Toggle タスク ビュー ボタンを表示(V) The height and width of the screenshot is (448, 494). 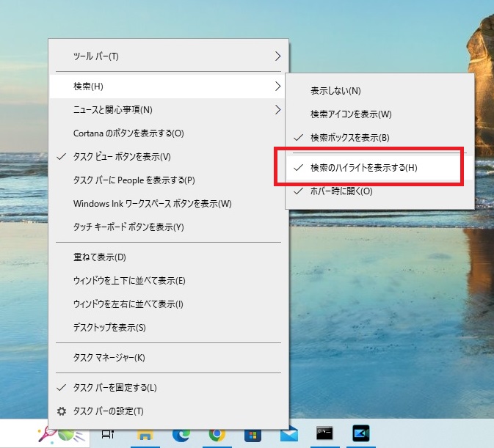coord(168,157)
